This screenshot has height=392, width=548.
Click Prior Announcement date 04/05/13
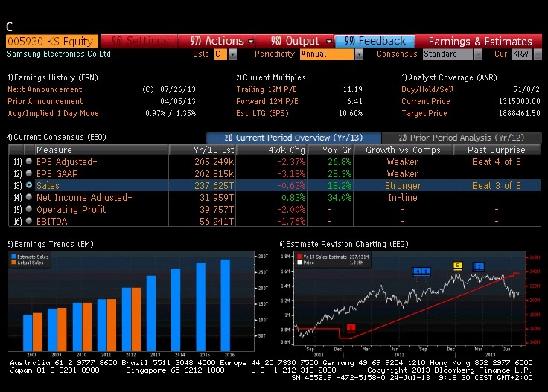point(178,101)
